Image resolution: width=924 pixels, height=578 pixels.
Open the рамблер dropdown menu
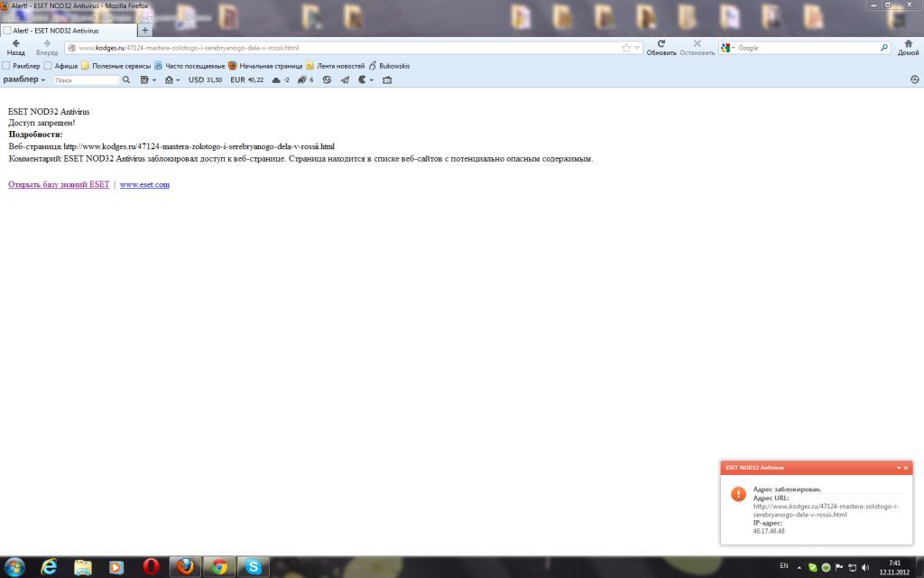point(24,80)
